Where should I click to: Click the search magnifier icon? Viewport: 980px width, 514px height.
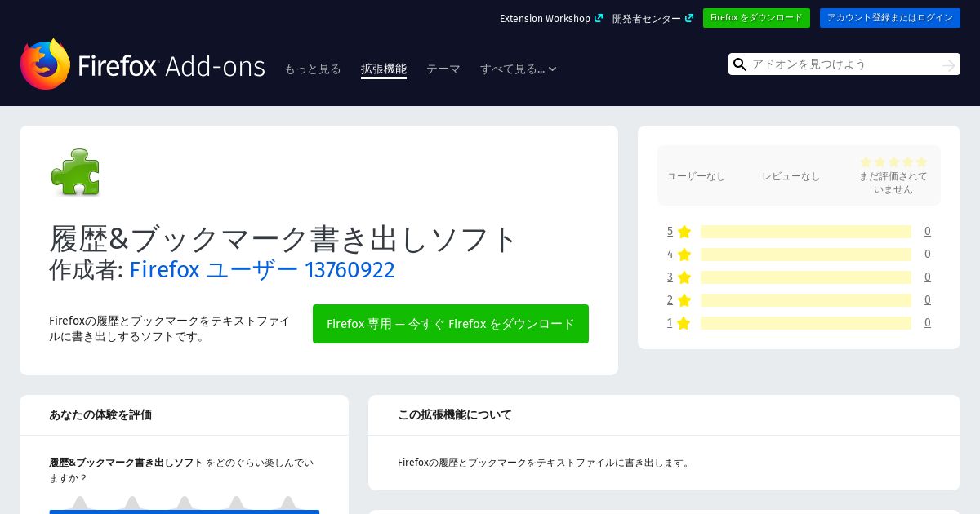click(x=740, y=64)
